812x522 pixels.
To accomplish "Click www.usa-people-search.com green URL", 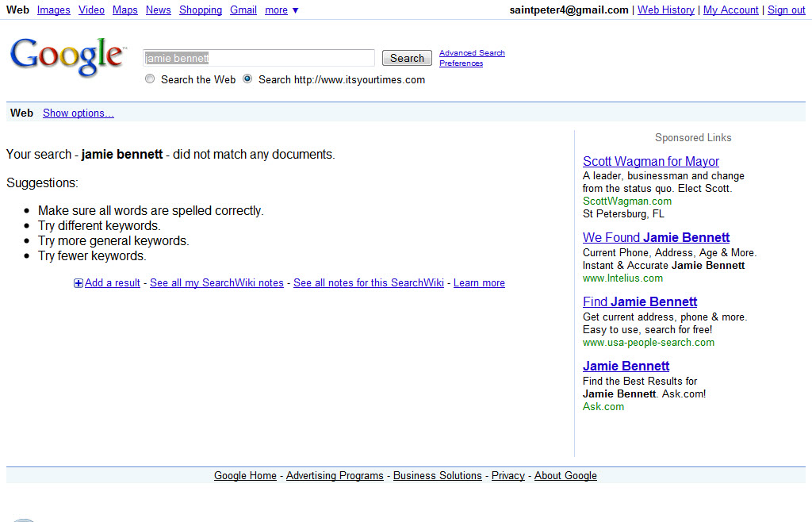I will (649, 342).
